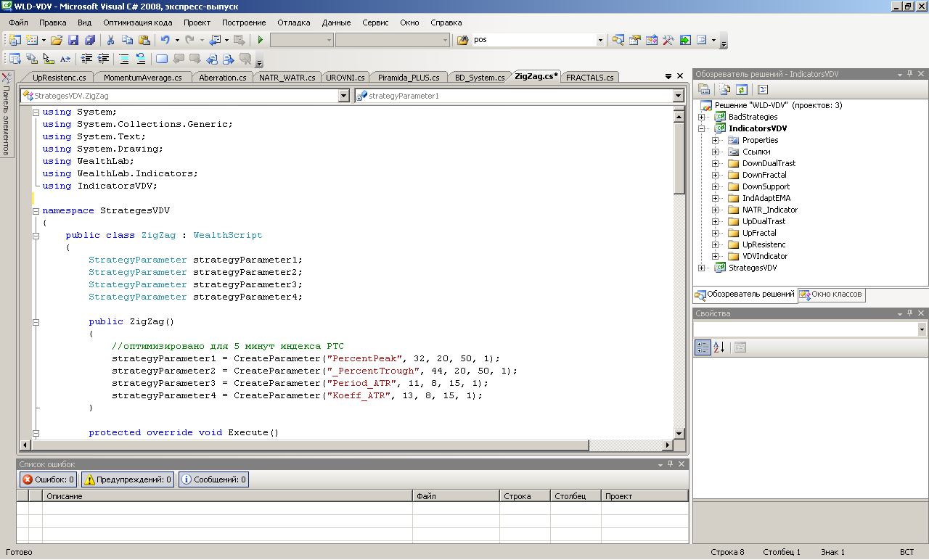Toggle the Сообщений: 0 messages filter
929x560 pixels.
[x=213, y=479]
